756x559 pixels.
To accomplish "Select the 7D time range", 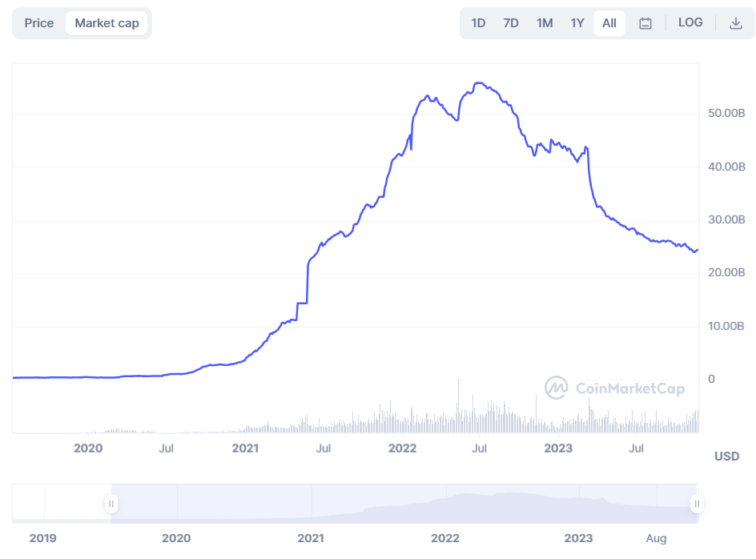I will [x=511, y=23].
